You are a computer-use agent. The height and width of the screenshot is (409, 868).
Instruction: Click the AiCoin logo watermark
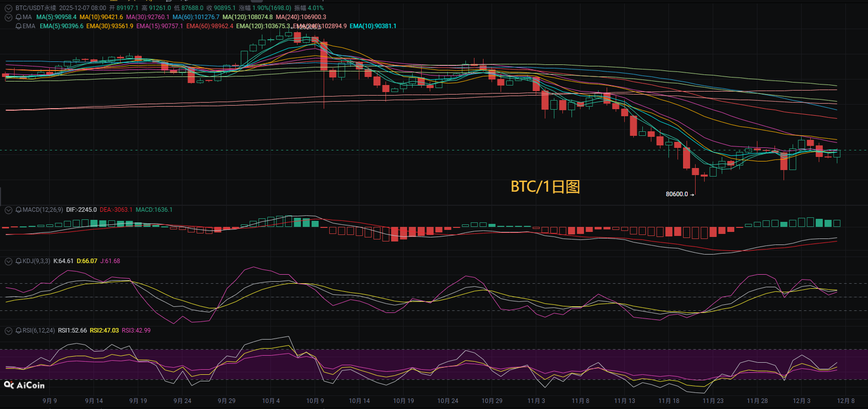(24, 385)
